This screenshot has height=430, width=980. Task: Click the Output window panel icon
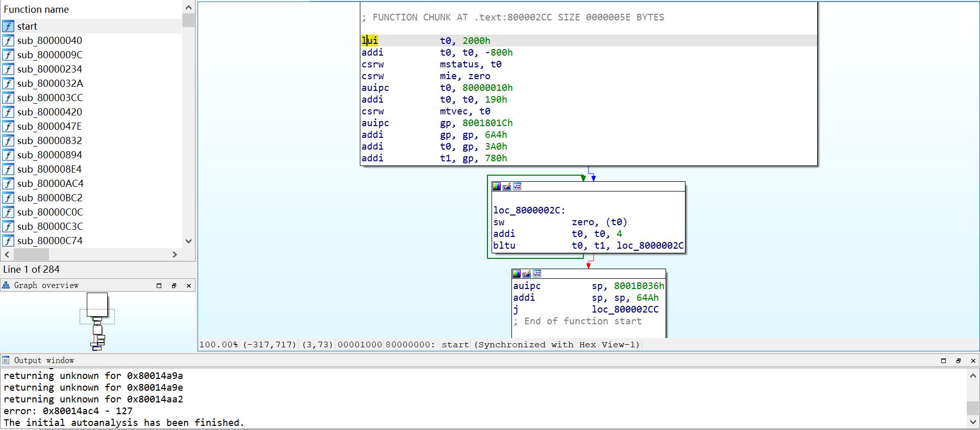click(6, 361)
